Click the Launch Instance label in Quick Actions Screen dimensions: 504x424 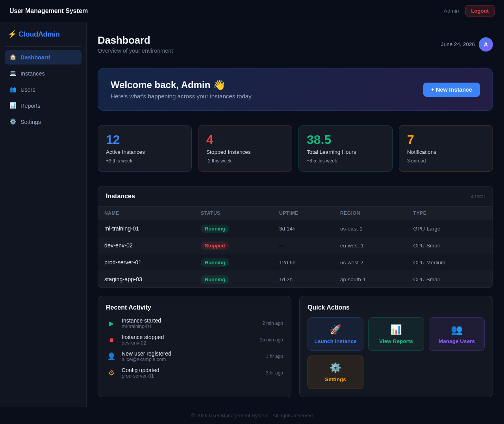[335, 341]
